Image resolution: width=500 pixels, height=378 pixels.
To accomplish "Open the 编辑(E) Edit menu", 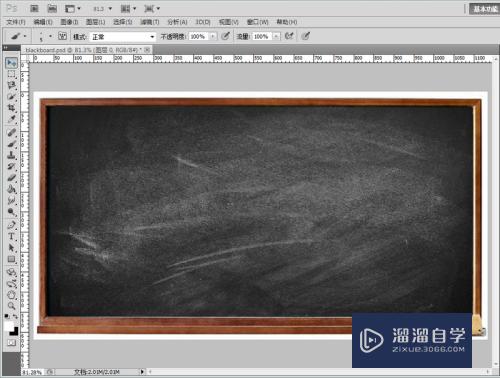I will (x=43, y=22).
